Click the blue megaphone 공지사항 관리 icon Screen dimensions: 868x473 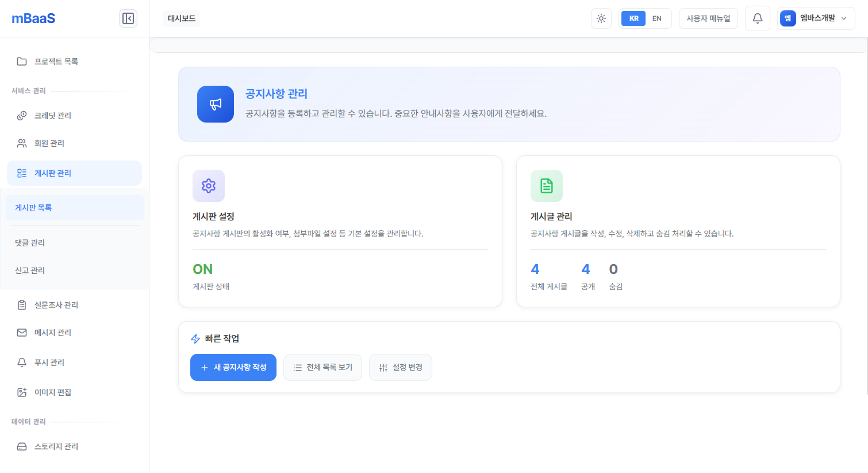point(216,104)
